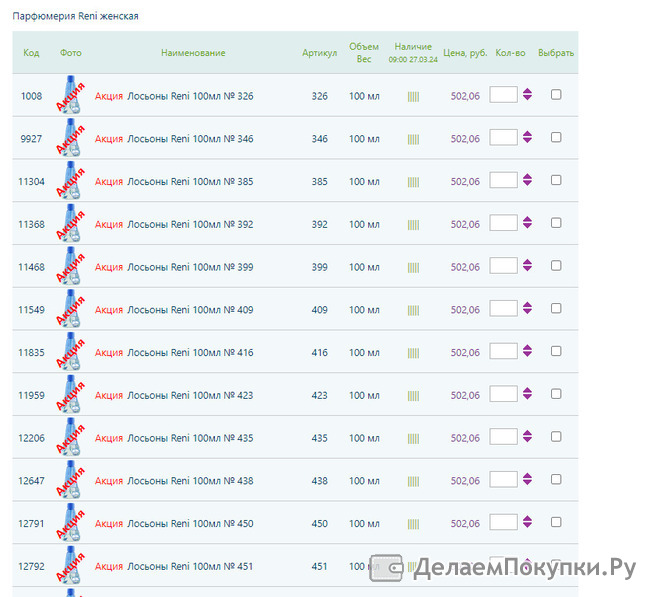The image size is (650, 597).
Task: Tick the select checkbox for article 409
Action: pos(556,308)
